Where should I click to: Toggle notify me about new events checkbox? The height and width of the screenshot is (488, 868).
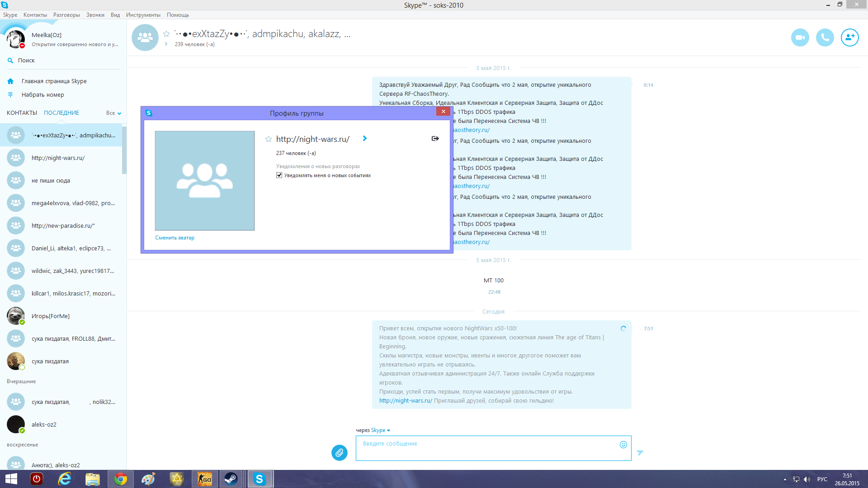(279, 175)
